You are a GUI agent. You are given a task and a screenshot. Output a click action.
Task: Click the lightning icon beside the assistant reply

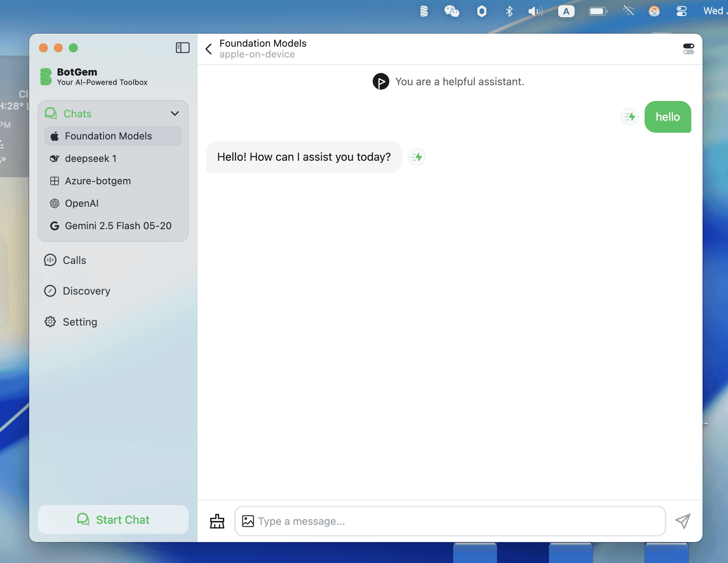pos(417,157)
